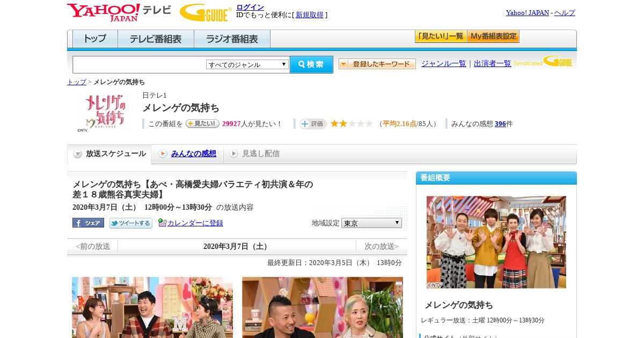Open the couple studio photo thumbnail
Screen dimensions: 644x338
[323, 307]
